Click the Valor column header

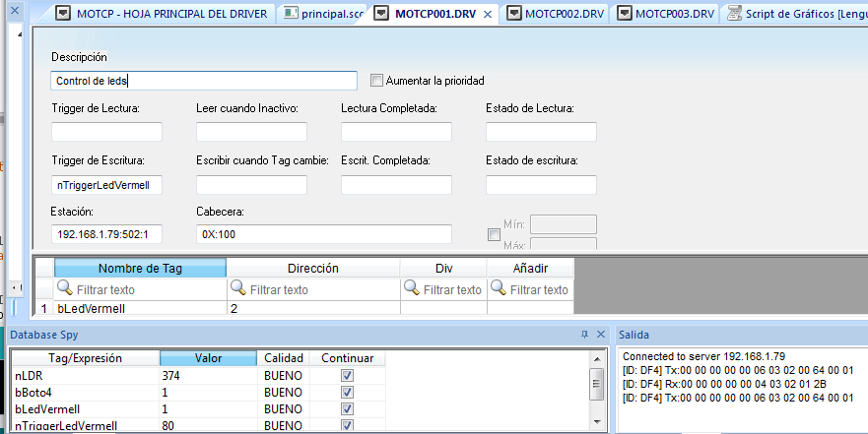208,358
